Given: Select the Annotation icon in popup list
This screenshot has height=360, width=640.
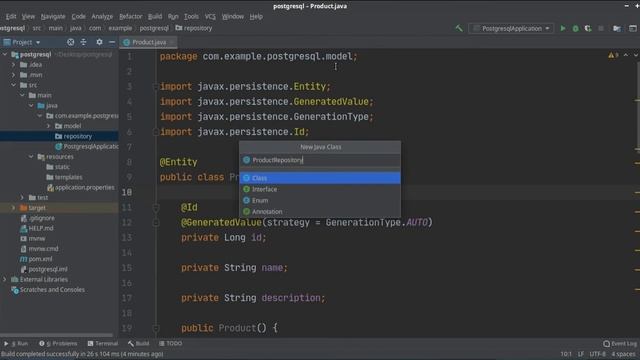Looking at the screenshot, I should point(247,211).
